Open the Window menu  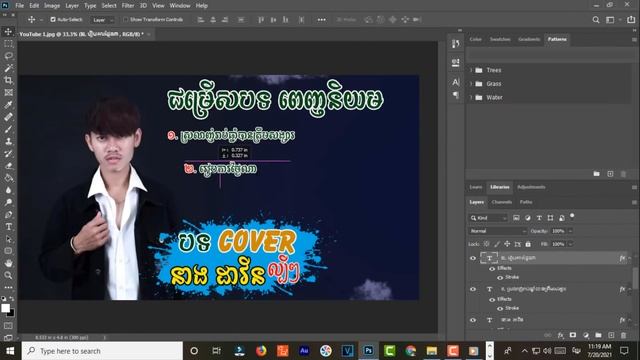pos(180,6)
